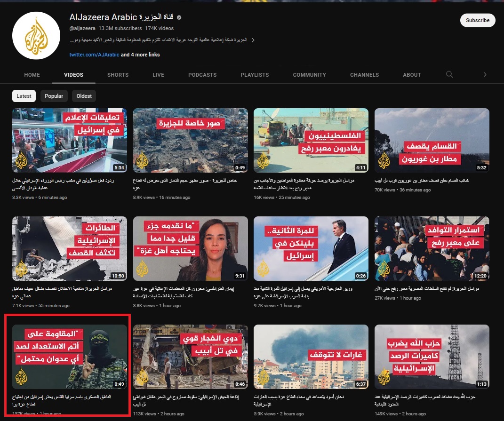Open title of video with 16K views
This screenshot has width=504, height=421.
click(x=304, y=184)
